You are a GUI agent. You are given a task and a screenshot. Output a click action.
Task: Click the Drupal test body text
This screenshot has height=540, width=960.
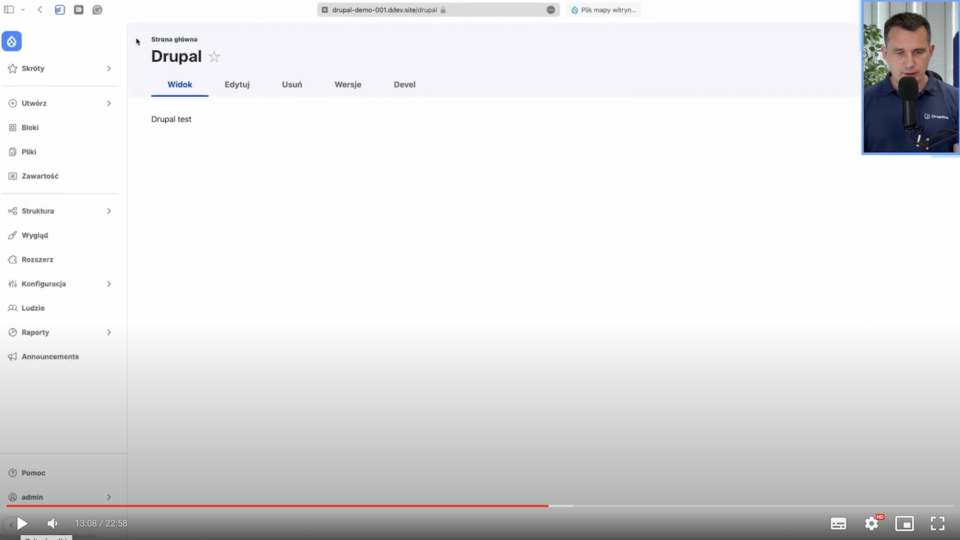pyautogui.click(x=171, y=119)
